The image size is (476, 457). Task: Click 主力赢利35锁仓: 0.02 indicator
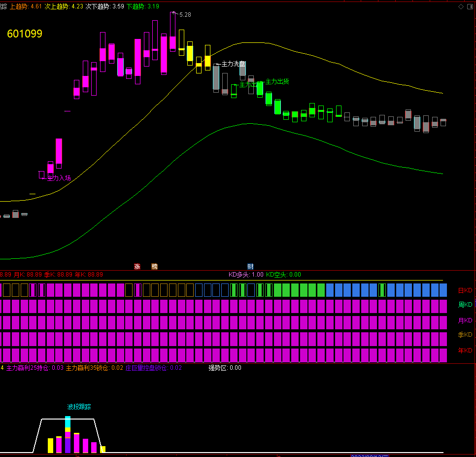(95, 368)
